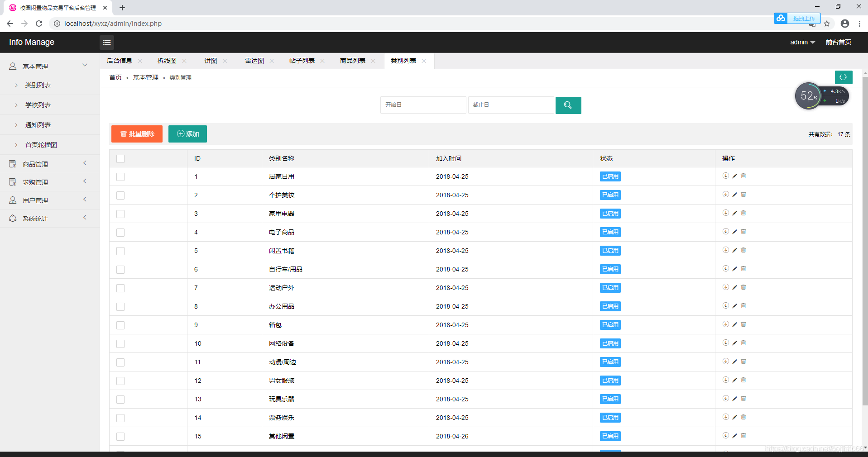Click the green refresh icon button
The image size is (868, 457).
pos(843,77)
